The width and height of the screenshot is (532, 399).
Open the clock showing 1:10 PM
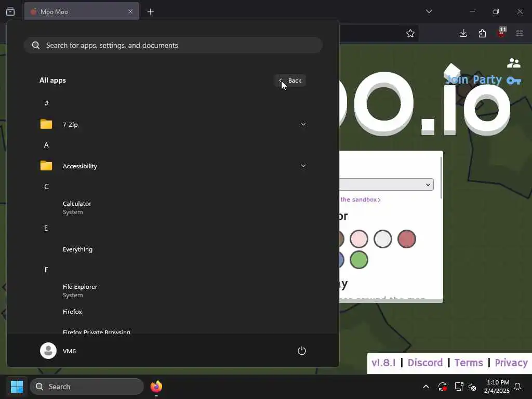click(497, 387)
